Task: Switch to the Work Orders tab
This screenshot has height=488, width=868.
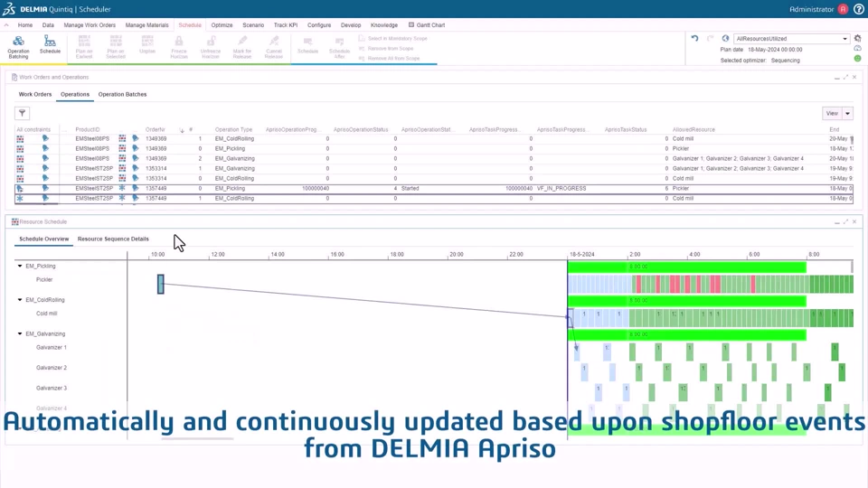Action: [x=35, y=94]
